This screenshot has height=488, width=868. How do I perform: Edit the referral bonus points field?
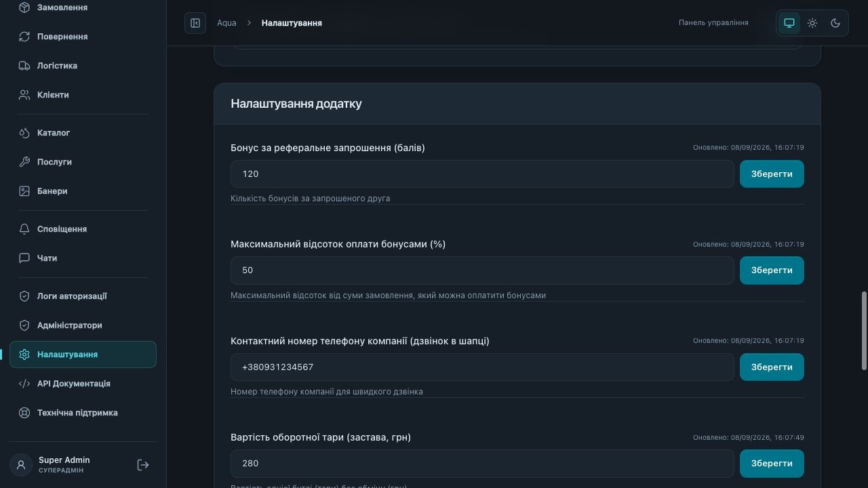click(482, 174)
